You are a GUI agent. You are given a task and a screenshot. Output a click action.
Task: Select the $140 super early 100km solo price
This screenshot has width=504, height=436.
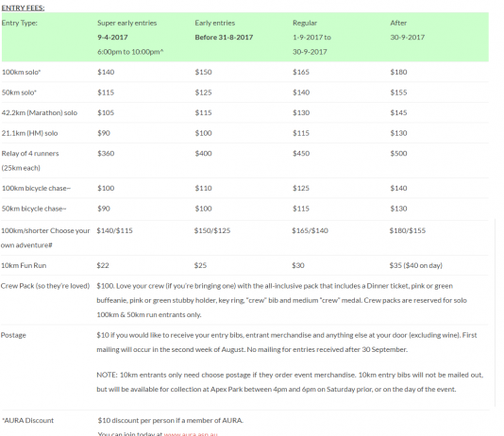click(106, 72)
